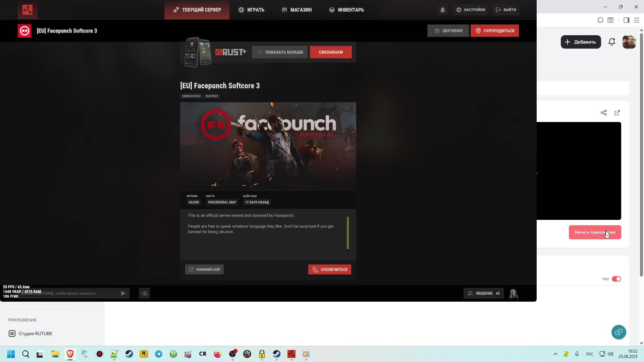Toggle the Чат switch off

point(616,279)
